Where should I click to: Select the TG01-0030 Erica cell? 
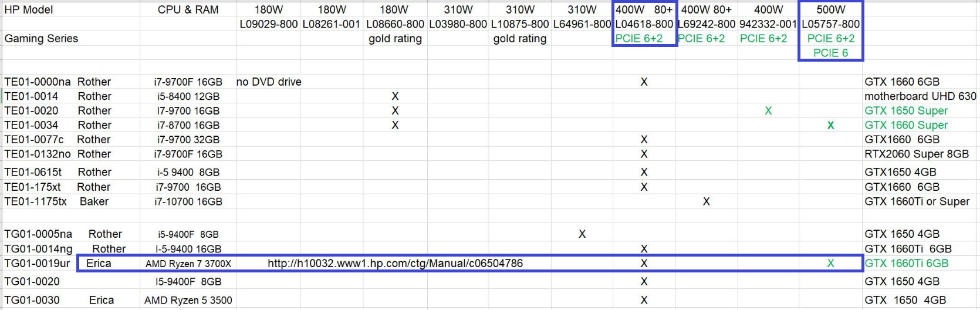pos(59,300)
